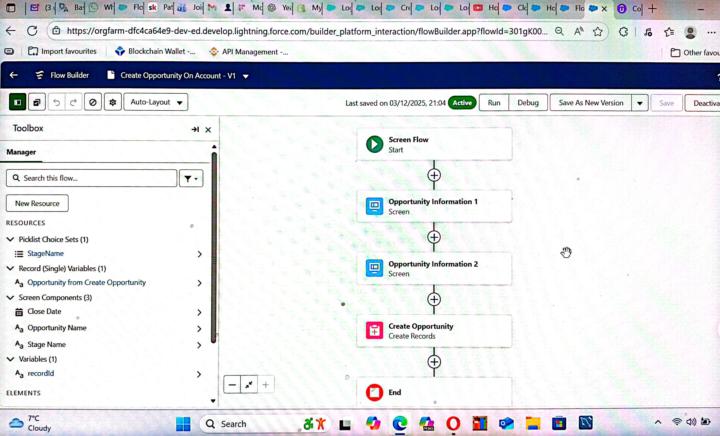Open flow settings gear icon
Screen dimensions: 720x436
pyautogui.click(x=112, y=102)
